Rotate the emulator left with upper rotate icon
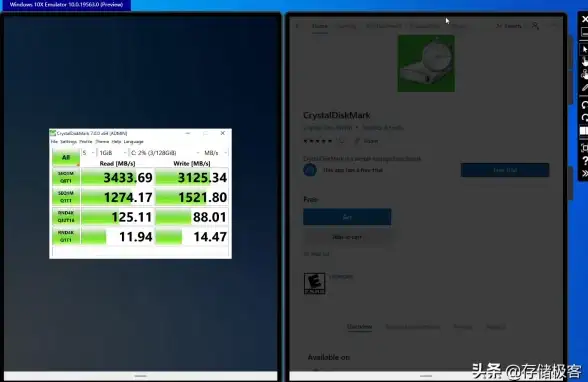588x382 pixels. pos(584,105)
